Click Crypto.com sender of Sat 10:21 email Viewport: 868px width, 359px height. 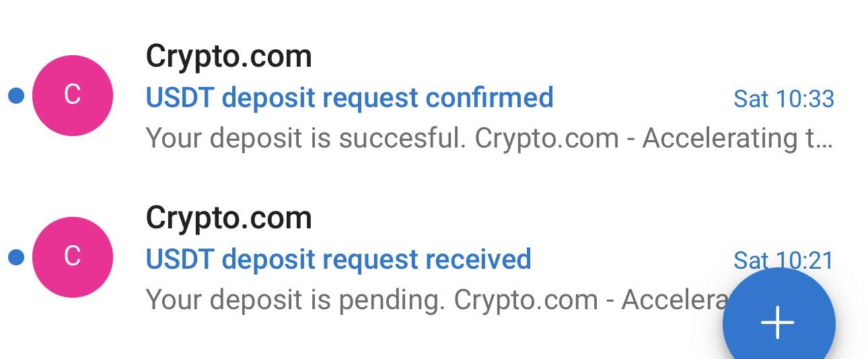[x=229, y=219]
